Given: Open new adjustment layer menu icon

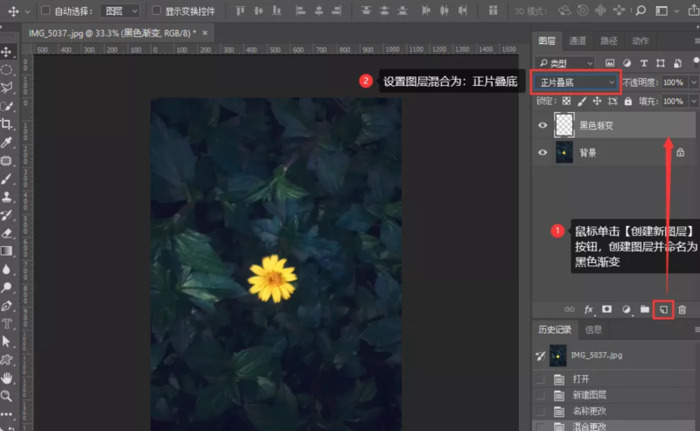Looking at the screenshot, I should (626, 309).
